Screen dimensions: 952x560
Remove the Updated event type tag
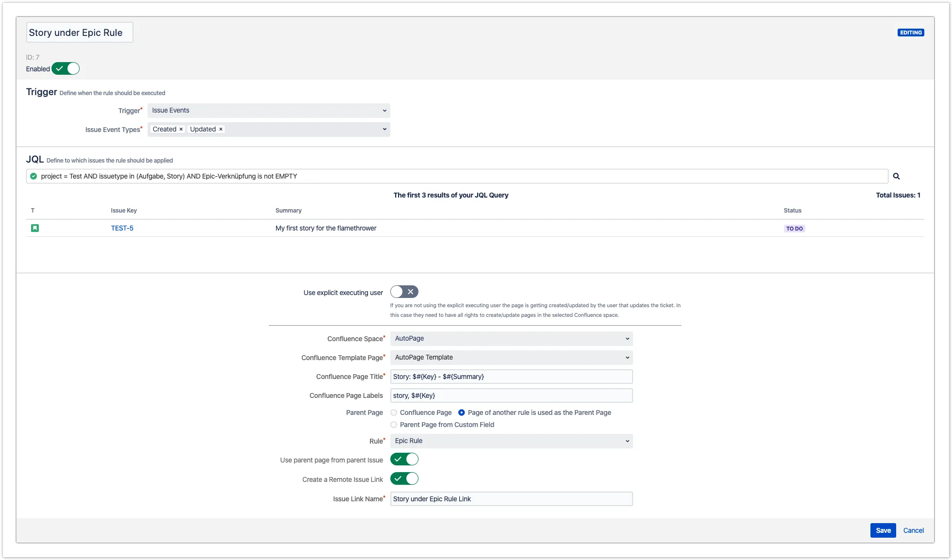[221, 129]
